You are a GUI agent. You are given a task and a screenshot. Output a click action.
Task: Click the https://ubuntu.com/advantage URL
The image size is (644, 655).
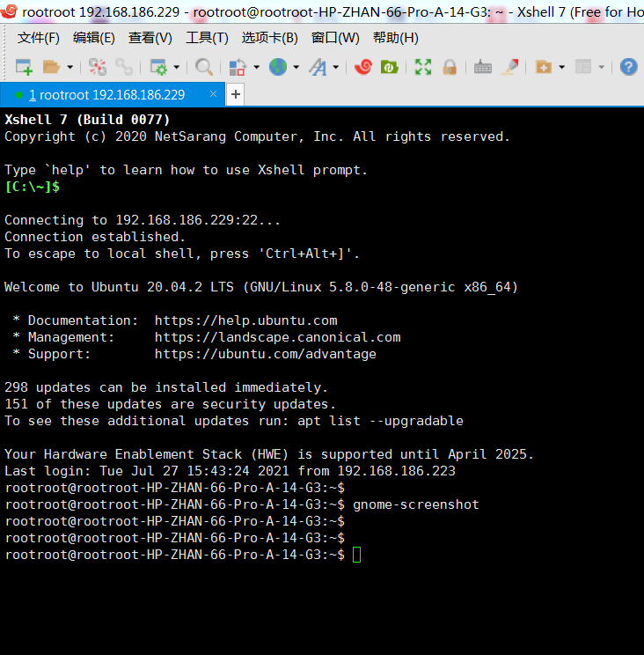266,354
